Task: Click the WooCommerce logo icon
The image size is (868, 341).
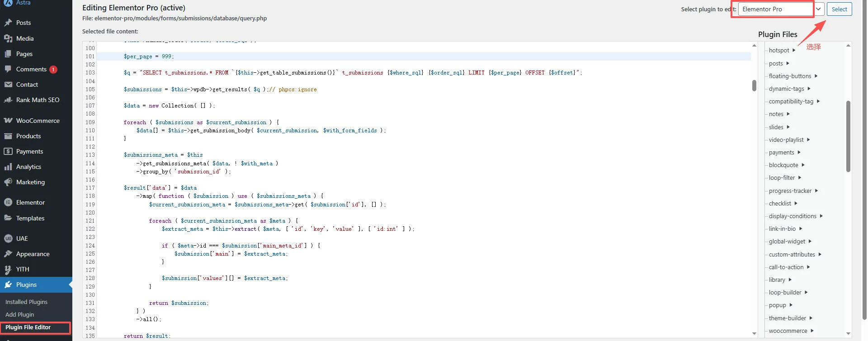Action: pos(8,121)
